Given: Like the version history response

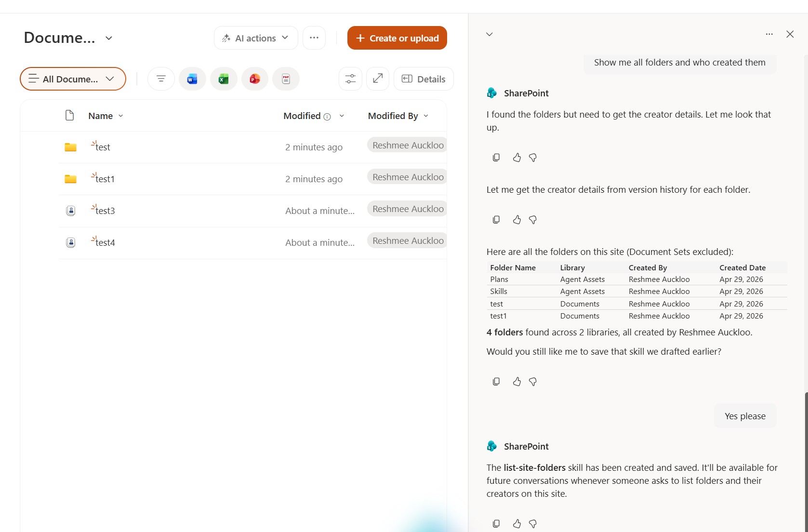Looking at the screenshot, I should point(517,220).
